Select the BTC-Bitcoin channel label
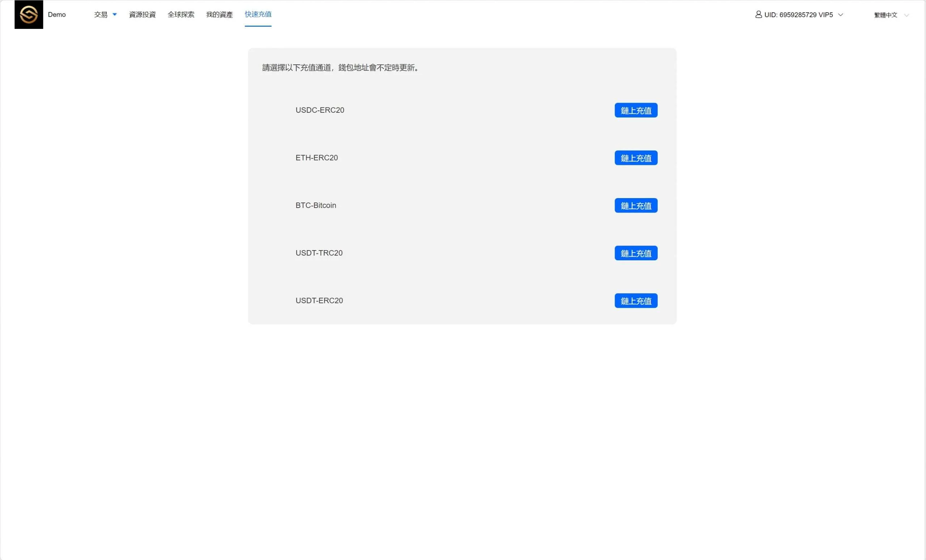Screen dimensions: 926x560 point(315,205)
